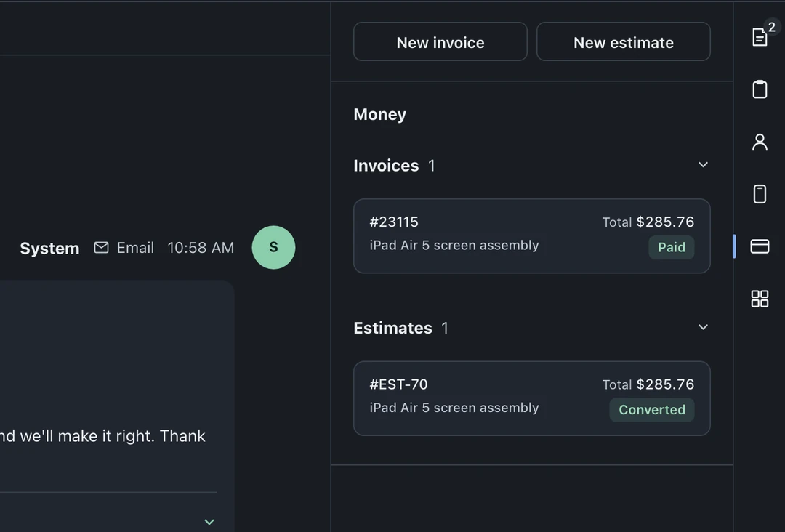Click the Invoices section heading

click(x=386, y=166)
